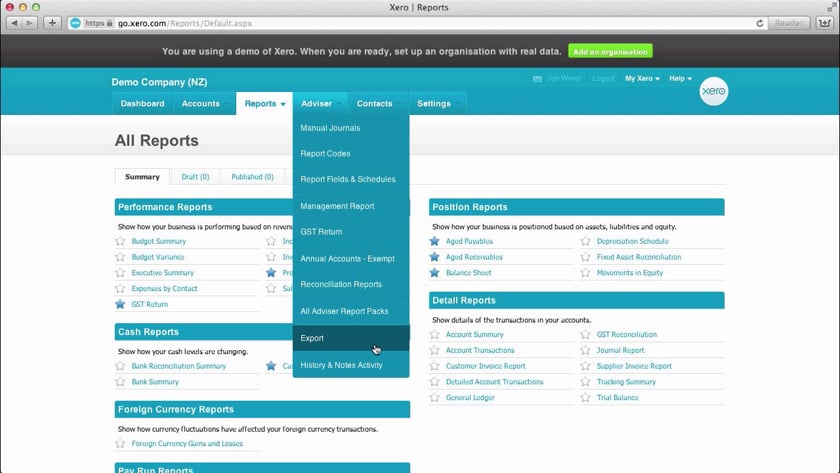Select Management Report menu item
Viewport: 840px width, 473px height.
[351, 206]
